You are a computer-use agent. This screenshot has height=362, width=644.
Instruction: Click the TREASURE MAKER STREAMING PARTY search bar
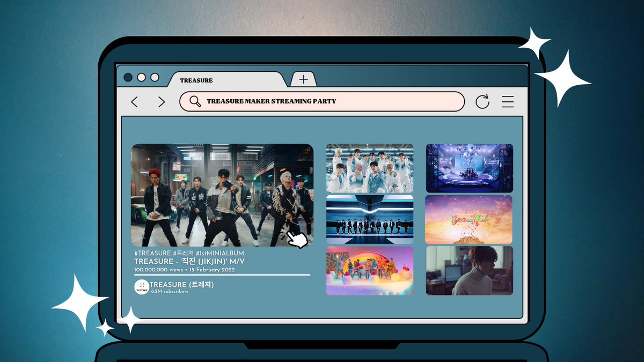click(x=322, y=101)
